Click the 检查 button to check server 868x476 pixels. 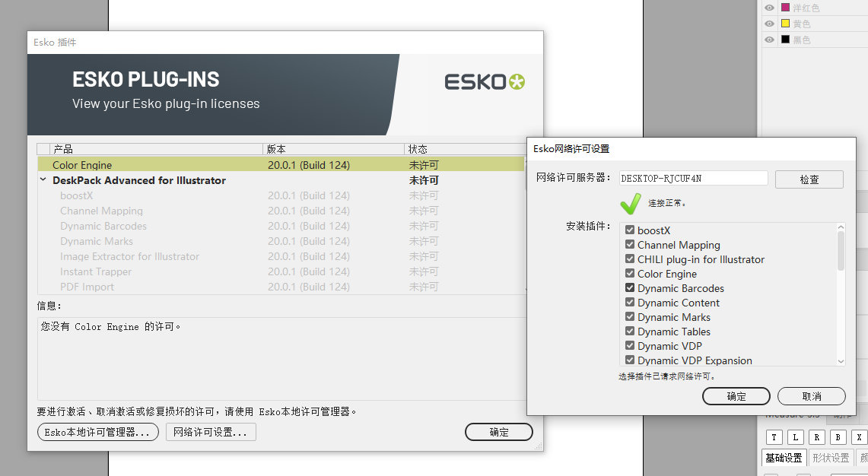[809, 179]
